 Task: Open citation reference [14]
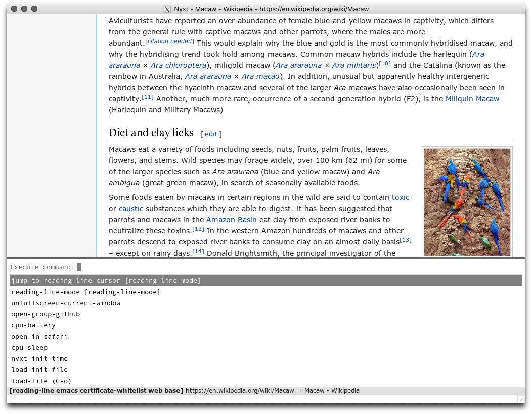[x=198, y=252]
